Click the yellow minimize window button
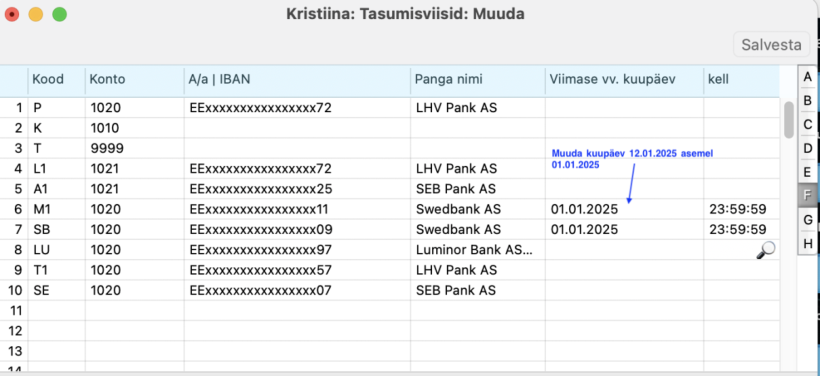This screenshot has height=376, width=820. (x=35, y=14)
